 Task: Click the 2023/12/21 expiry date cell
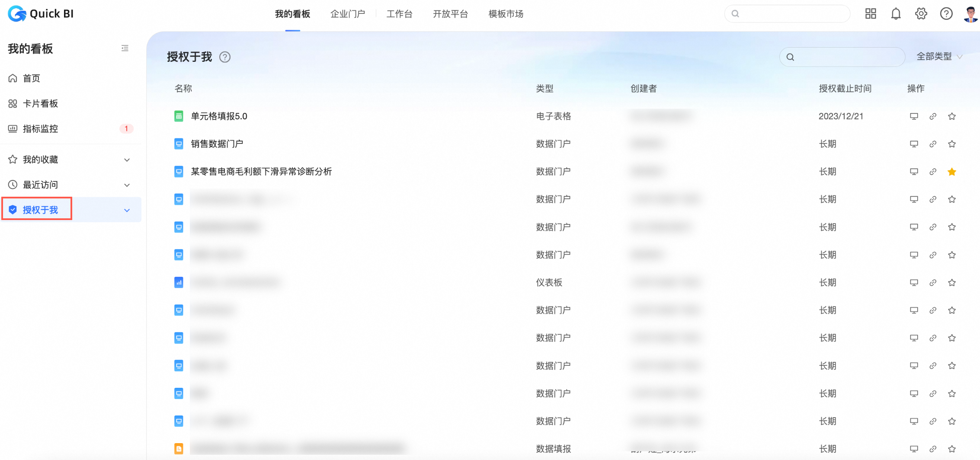[x=841, y=116]
